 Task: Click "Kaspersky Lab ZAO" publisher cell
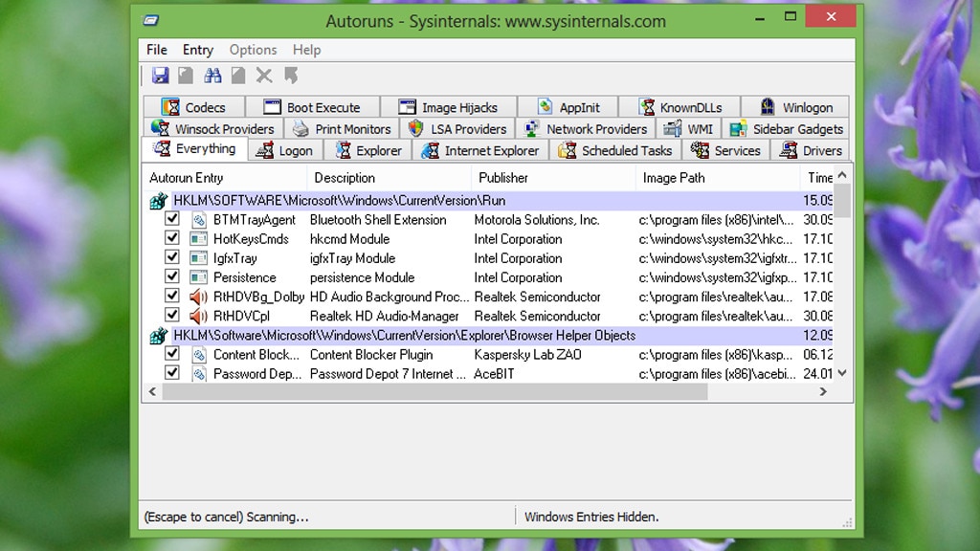(527, 355)
